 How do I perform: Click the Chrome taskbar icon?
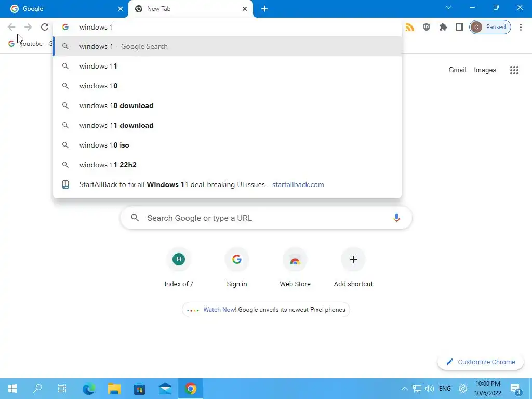pos(191,389)
